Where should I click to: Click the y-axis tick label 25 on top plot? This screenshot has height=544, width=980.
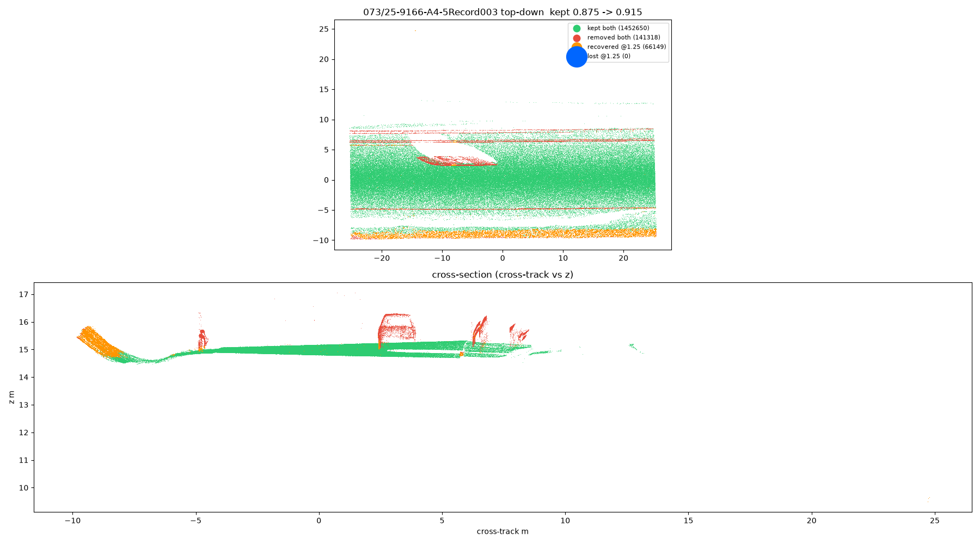click(x=324, y=29)
